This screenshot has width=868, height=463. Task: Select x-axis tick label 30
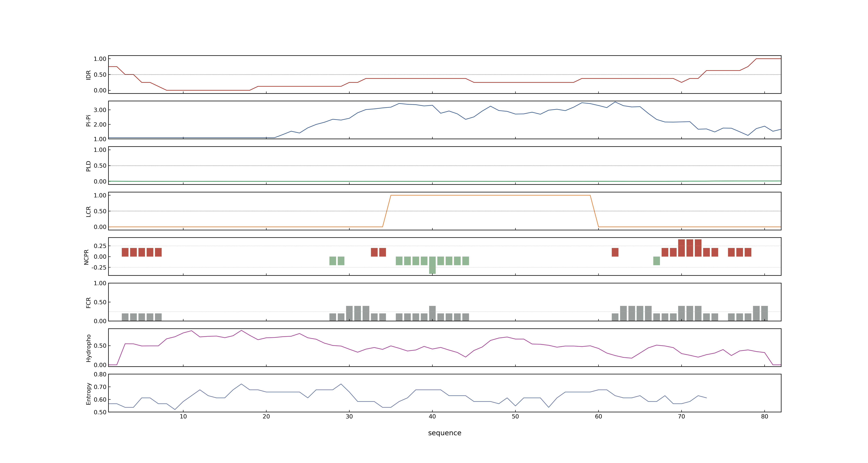(x=349, y=416)
